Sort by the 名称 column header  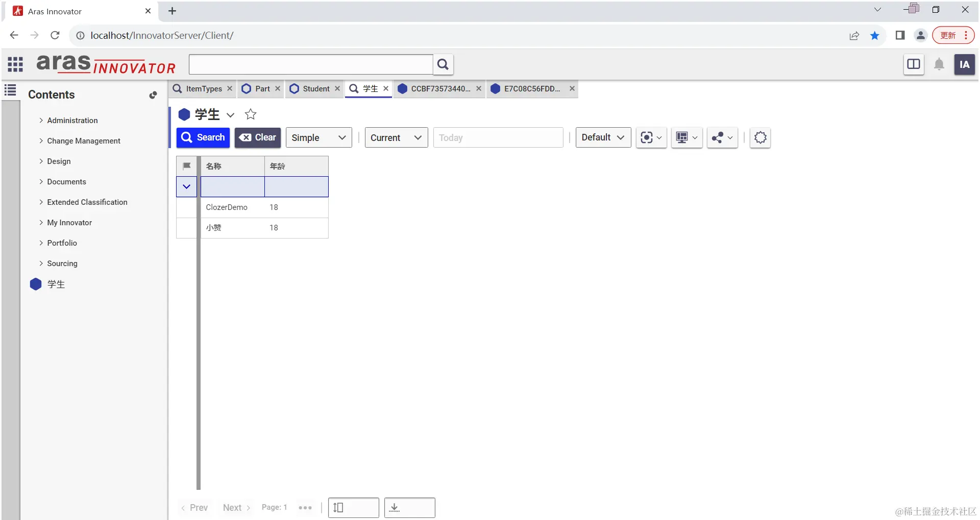tap(233, 166)
